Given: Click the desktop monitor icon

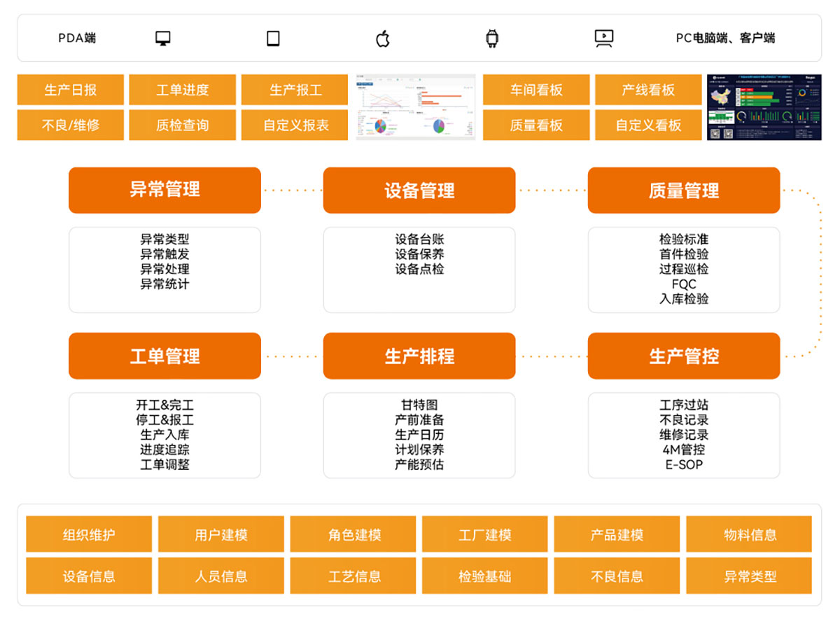Looking at the screenshot, I should 163,39.
